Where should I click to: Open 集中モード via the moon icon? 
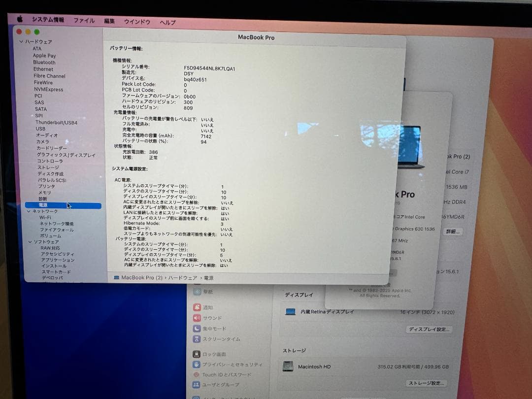click(196, 328)
